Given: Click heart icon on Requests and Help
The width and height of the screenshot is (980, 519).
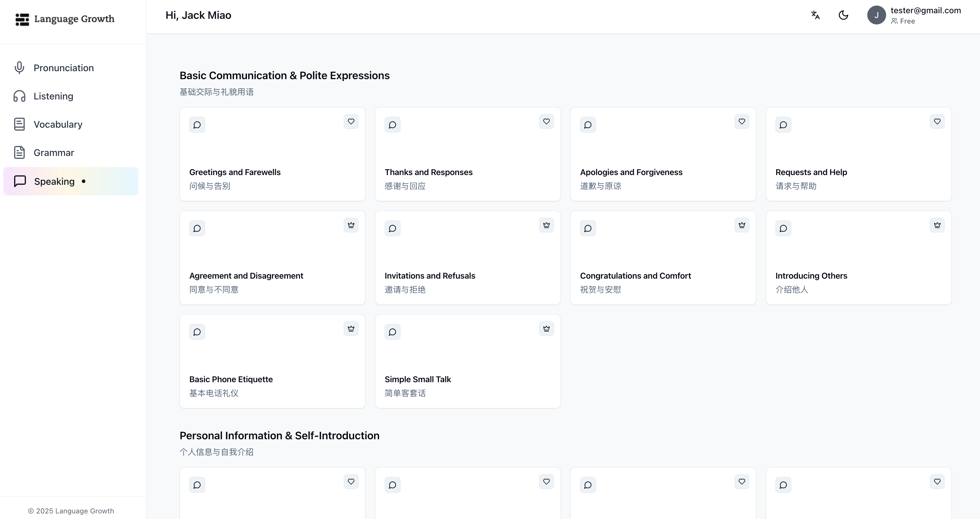Looking at the screenshot, I should click(x=937, y=122).
